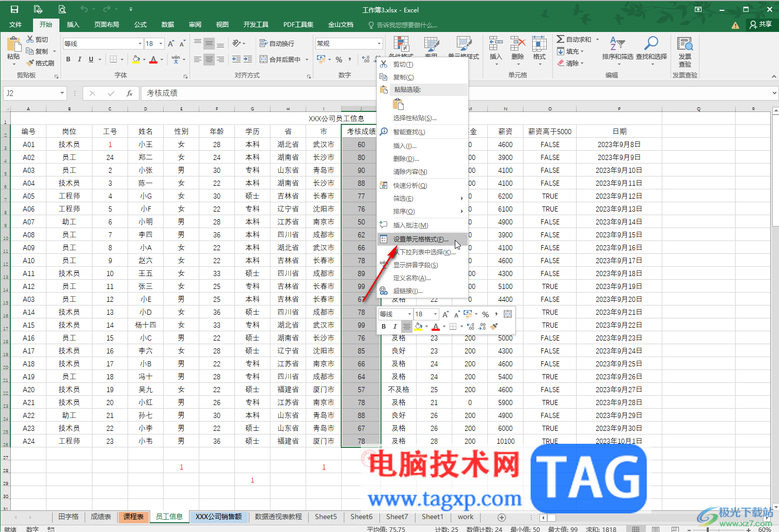Toggle the ribbon's center horizontal alignment
779x532 pixels.
coord(209,59)
